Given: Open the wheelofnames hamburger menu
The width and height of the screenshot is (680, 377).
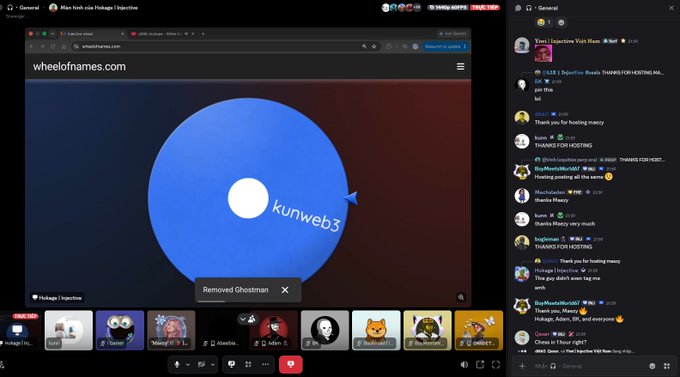Looking at the screenshot, I should coord(461,66).
